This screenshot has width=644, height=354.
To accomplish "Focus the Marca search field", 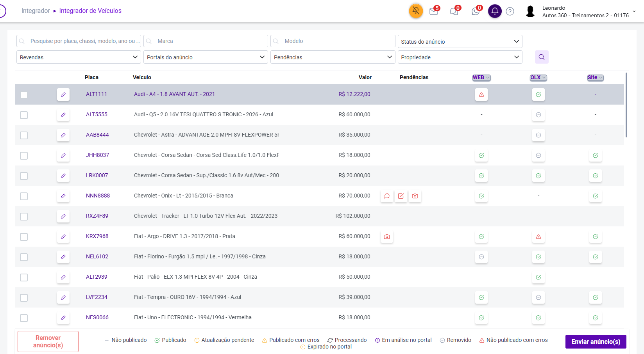I will point(206,41).
